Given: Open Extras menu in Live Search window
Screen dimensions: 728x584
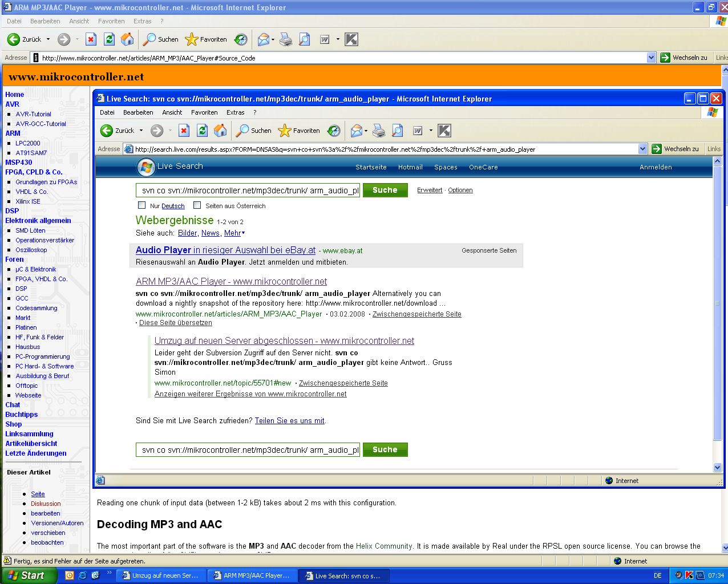Looking at the screenshot, I should pos(235,112).
